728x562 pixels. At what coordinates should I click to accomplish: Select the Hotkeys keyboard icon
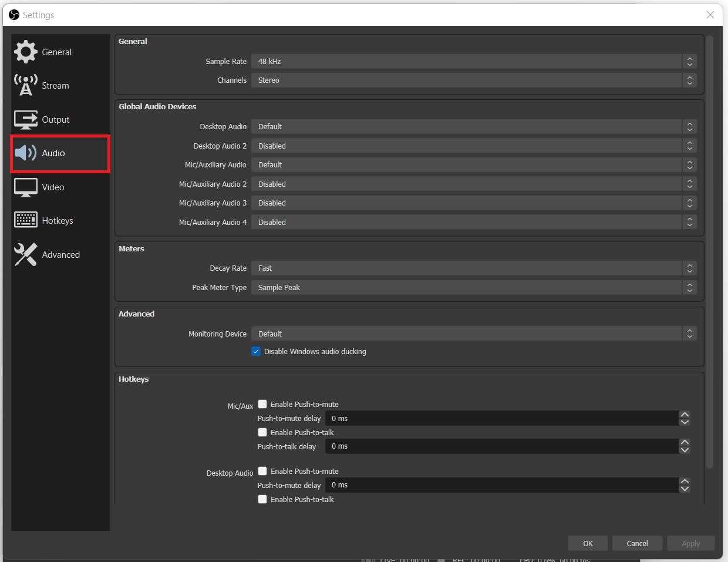[x=26, y=220]
